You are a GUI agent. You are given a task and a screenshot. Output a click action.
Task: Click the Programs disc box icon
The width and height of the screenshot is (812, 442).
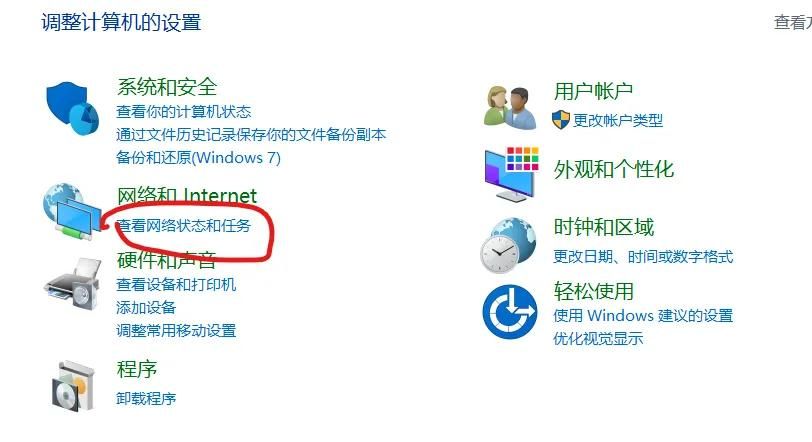73,387
